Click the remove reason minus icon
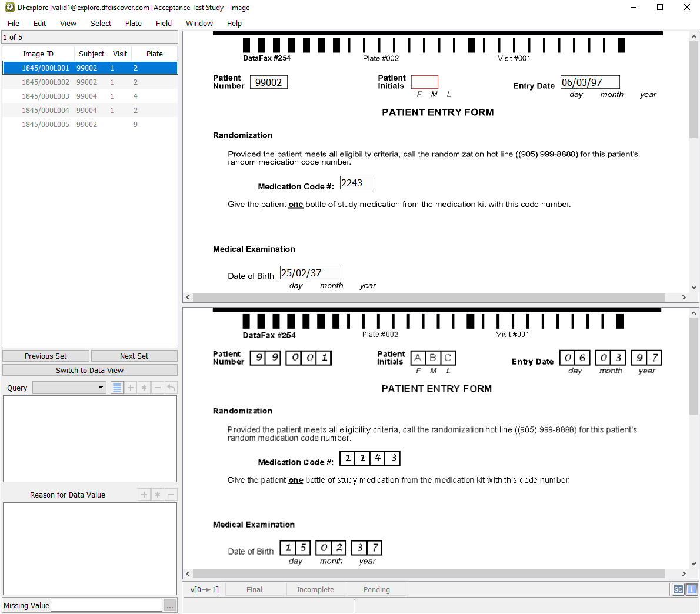 click(171, 495)
